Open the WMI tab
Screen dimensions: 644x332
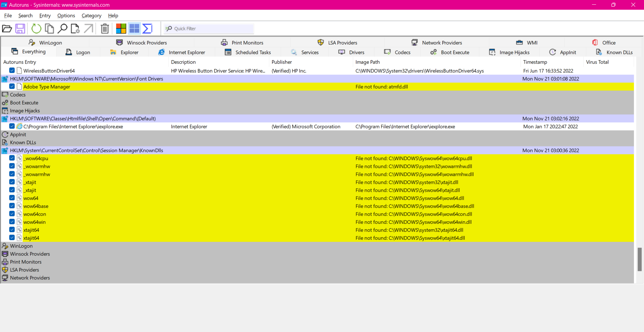(x=527, y=43)
